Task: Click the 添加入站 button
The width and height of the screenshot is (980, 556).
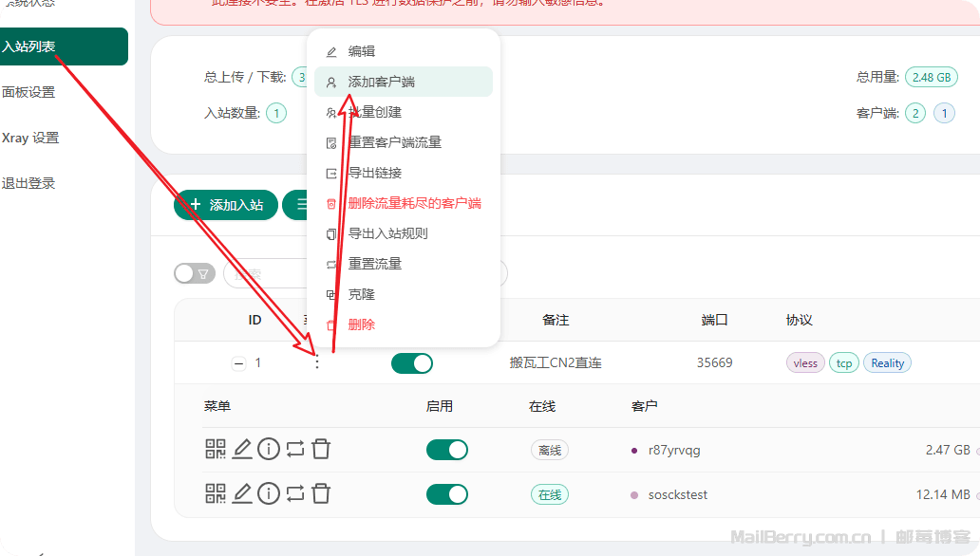Action: (x=226, y=205)
